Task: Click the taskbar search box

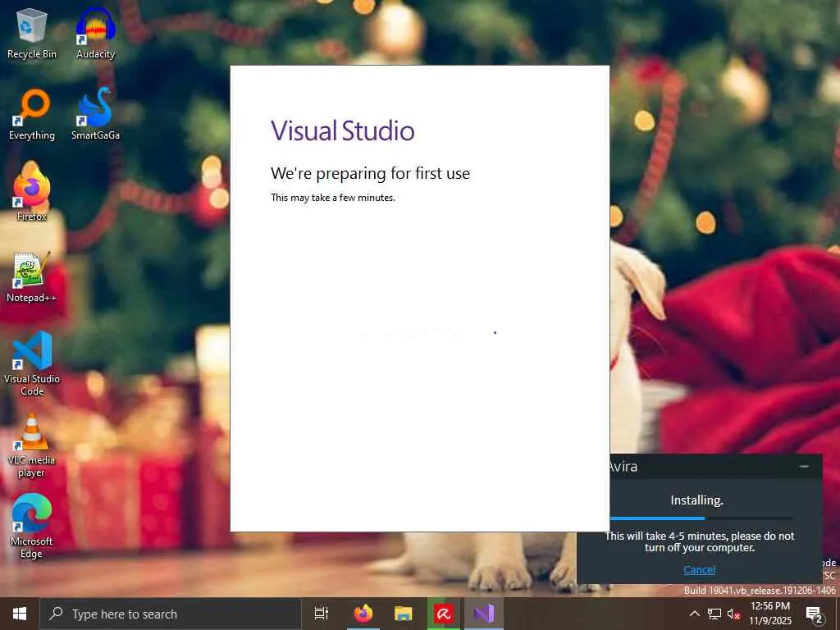Action: (x=171, y=614)
